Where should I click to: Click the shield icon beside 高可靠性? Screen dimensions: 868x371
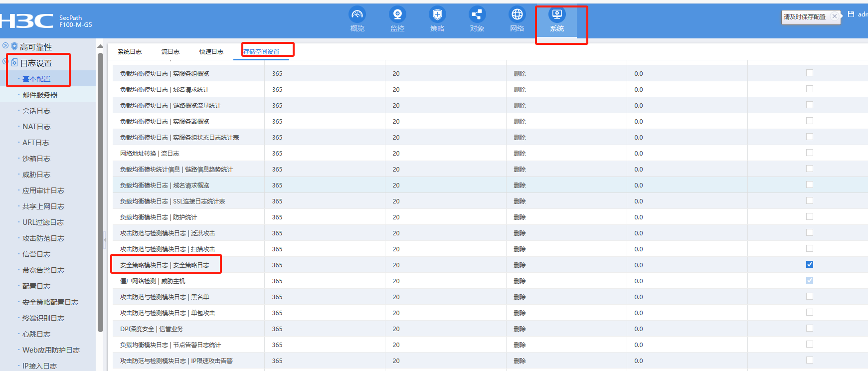pos(14,46)
